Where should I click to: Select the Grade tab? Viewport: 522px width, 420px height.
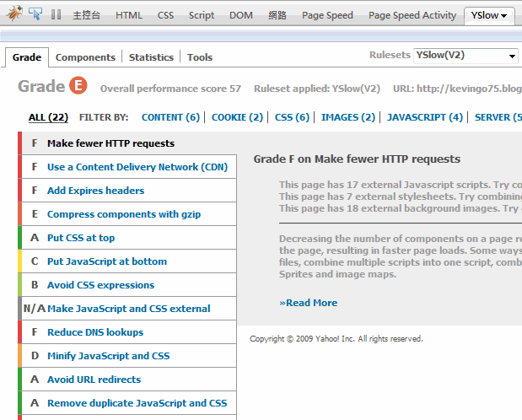coord(27,57)
